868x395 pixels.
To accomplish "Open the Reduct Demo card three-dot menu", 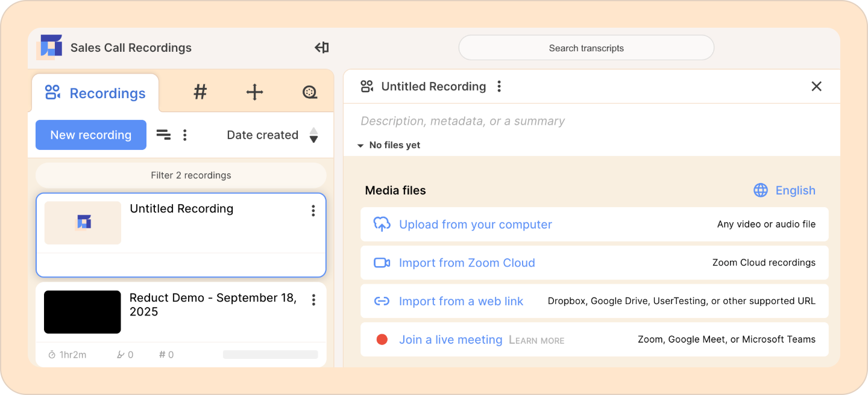I will pos(313,300).
